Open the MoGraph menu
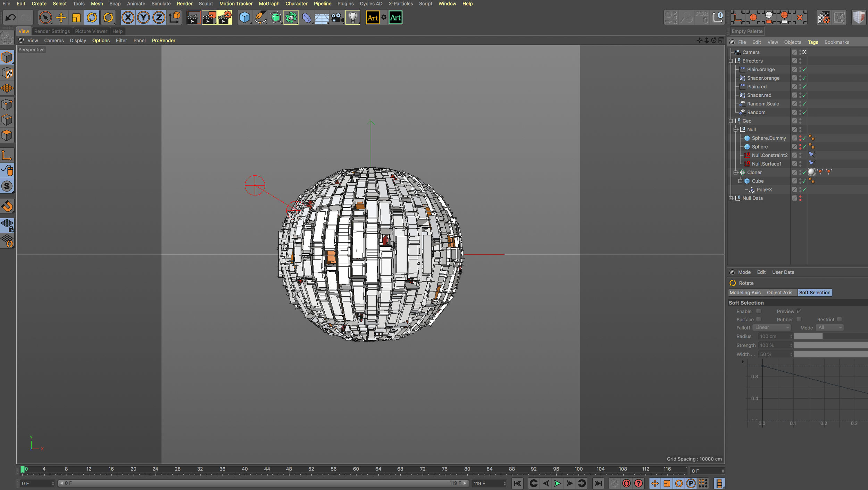Screen dimensions: 868x490 (x=269, y=3)
